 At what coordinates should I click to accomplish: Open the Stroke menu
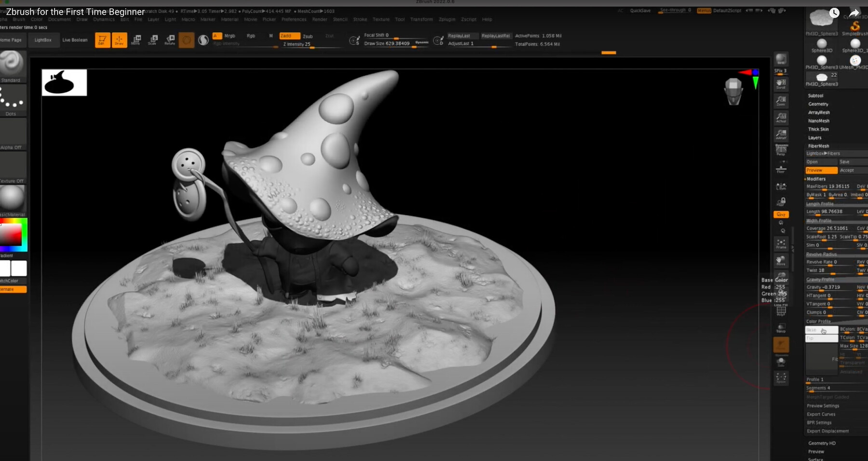pyautogui.click(x=360, y=19)
